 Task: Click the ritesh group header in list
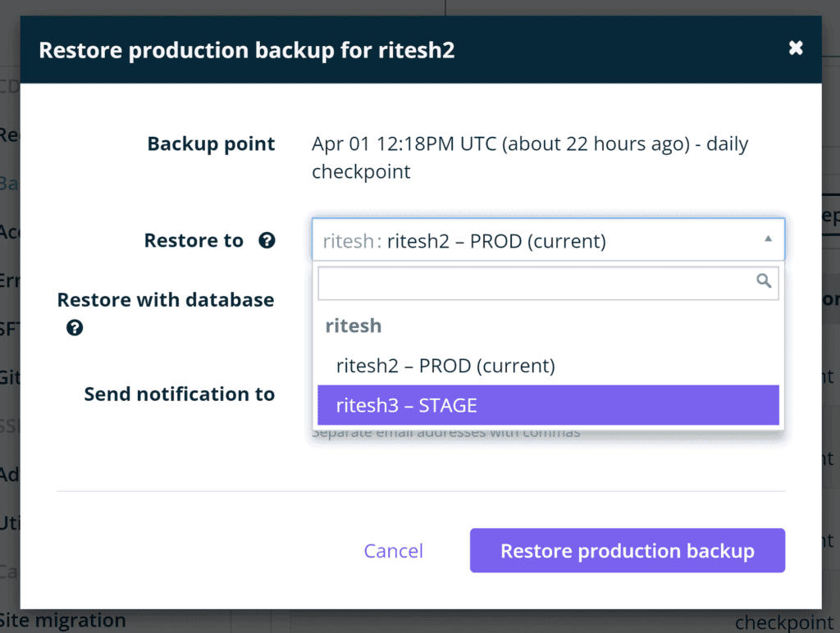tap(354, 326)
